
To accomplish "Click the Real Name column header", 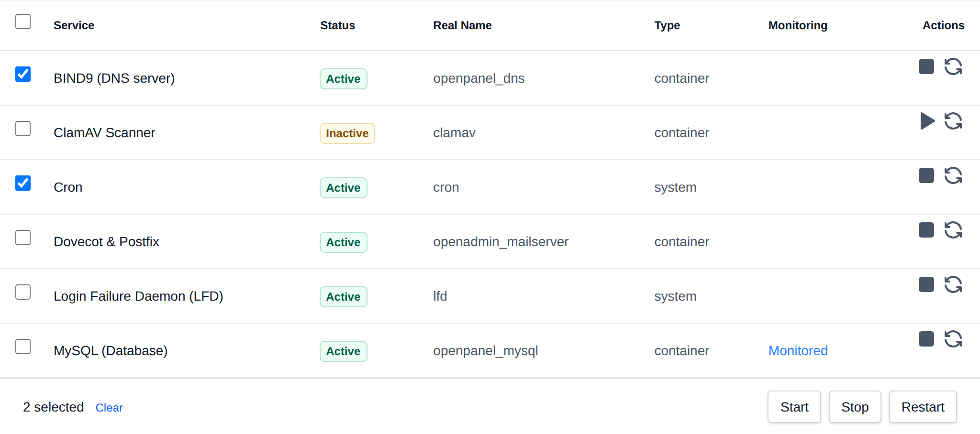I will click(462, 25).
